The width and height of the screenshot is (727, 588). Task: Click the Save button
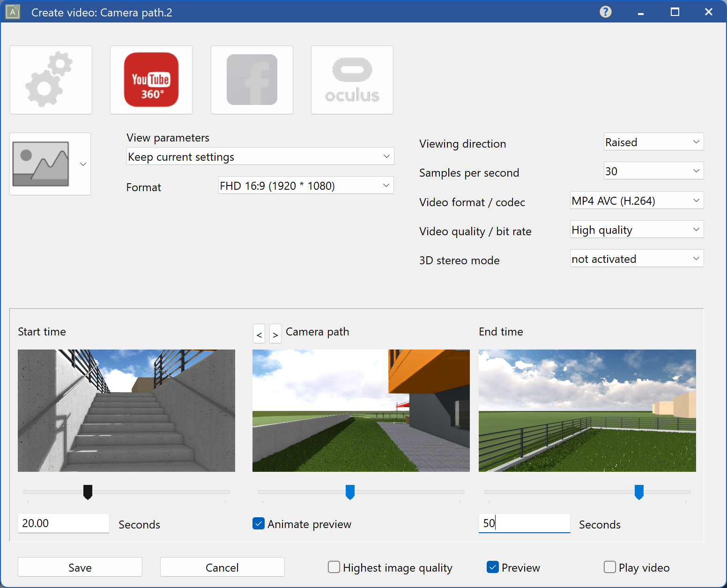click(x=80, y=567)
